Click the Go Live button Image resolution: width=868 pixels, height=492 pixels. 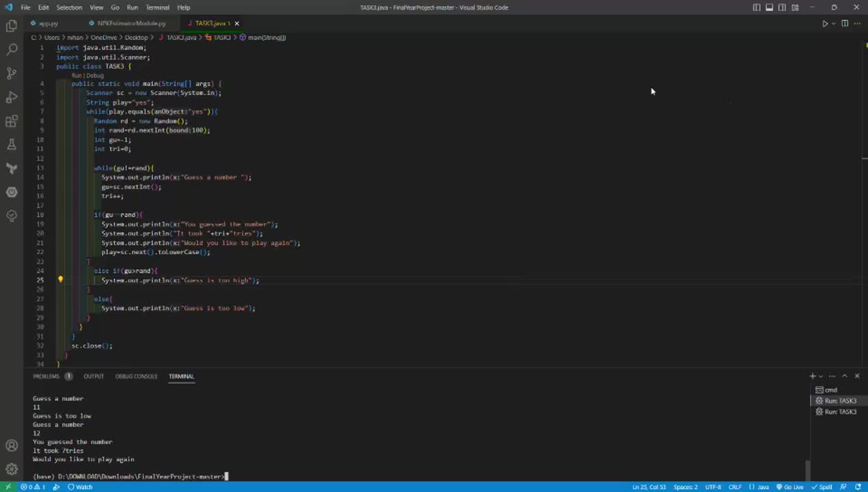click(789, 487)
